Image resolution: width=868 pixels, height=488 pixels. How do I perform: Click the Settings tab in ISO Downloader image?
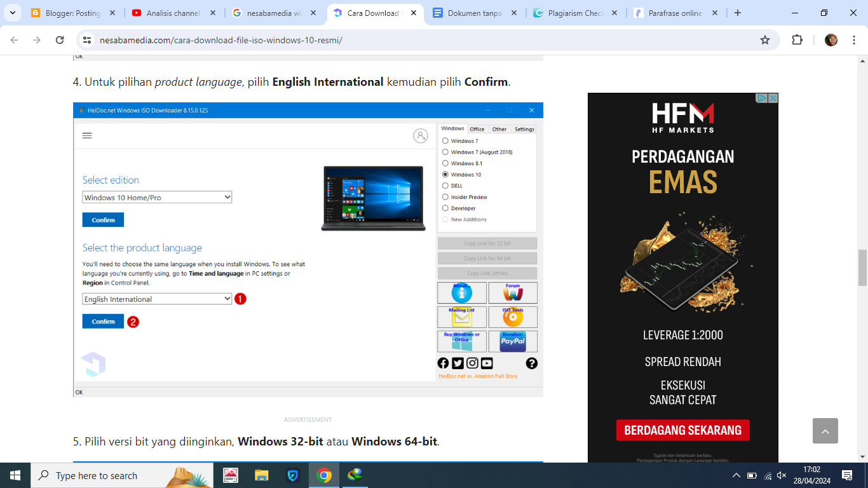coord(524,129)
